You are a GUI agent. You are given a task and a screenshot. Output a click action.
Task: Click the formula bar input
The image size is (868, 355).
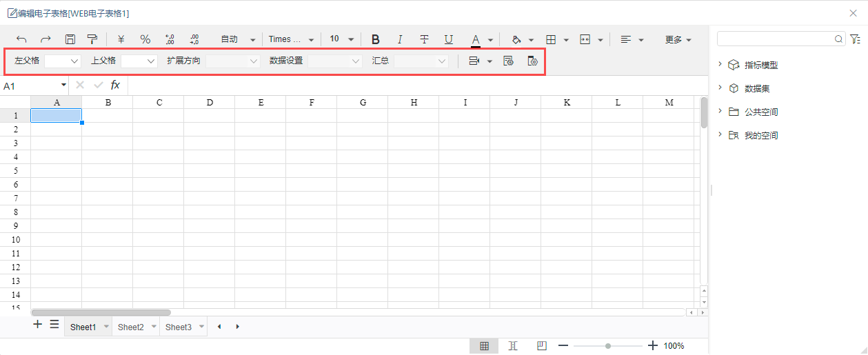[416, 85]
